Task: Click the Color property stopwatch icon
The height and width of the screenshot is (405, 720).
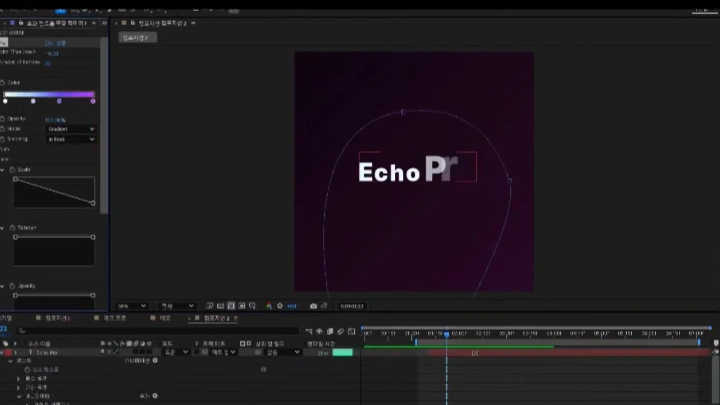Action: tap(3, 83)
